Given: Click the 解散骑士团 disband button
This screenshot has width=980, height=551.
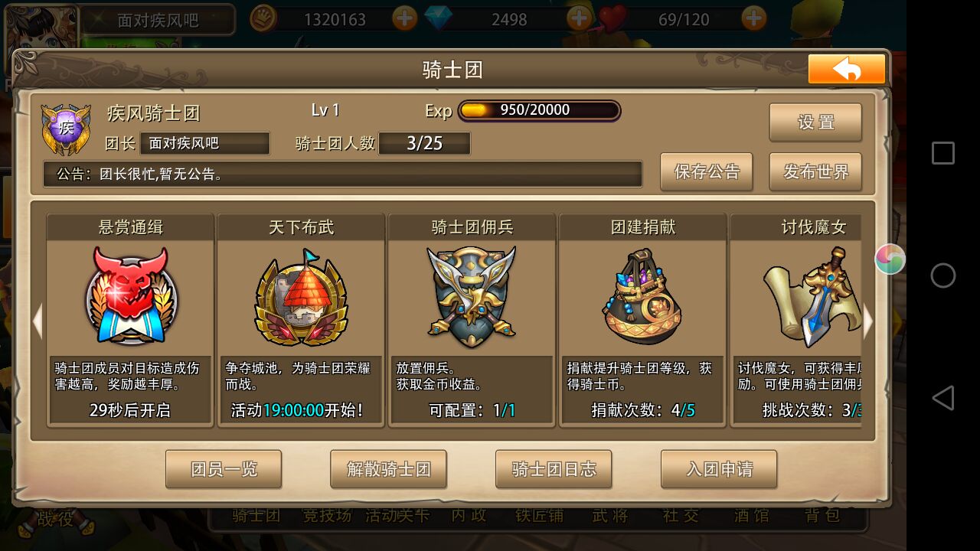Looking at the screenshot, I should tap(388, 469).
